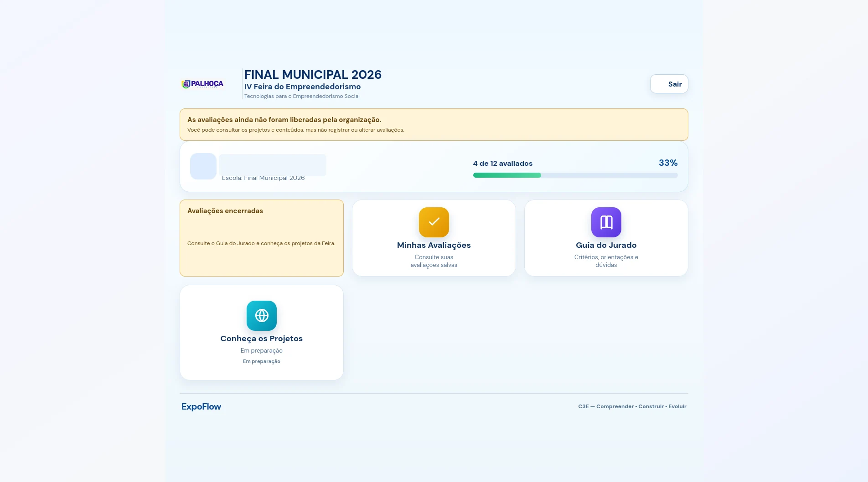Image resolution: width=868 pixels, height=482 pixels.
Task: Select the Conheça os Projetos card title
Action: click(x=262, y=338)
